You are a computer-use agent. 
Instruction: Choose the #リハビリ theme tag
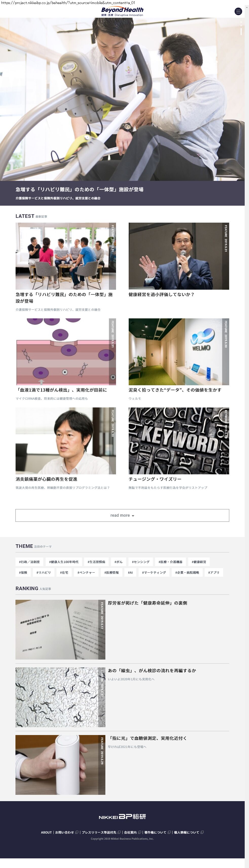[44, 572]
